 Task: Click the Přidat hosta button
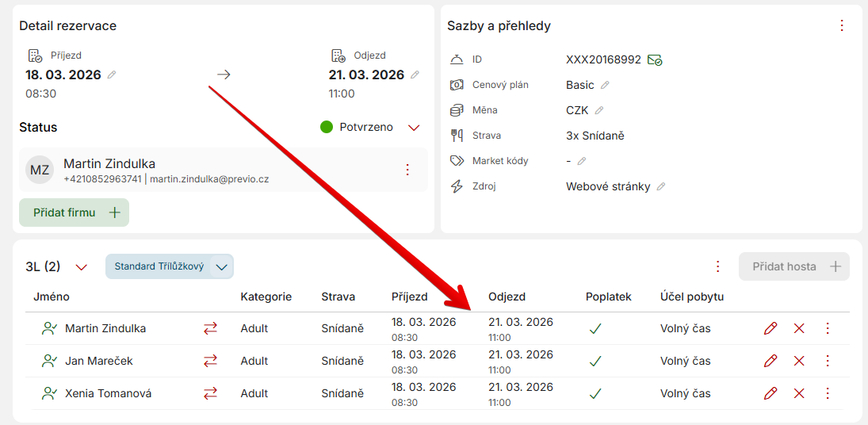click(x=794, y=266)
